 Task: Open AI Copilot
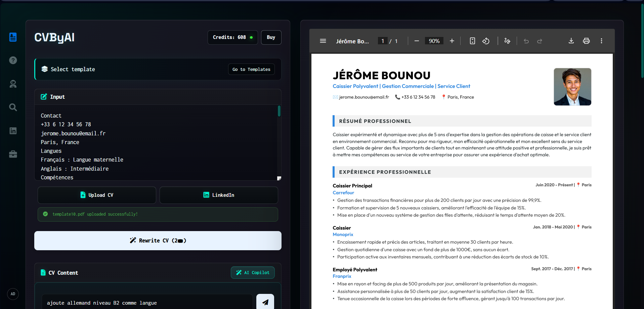[253, 273]
